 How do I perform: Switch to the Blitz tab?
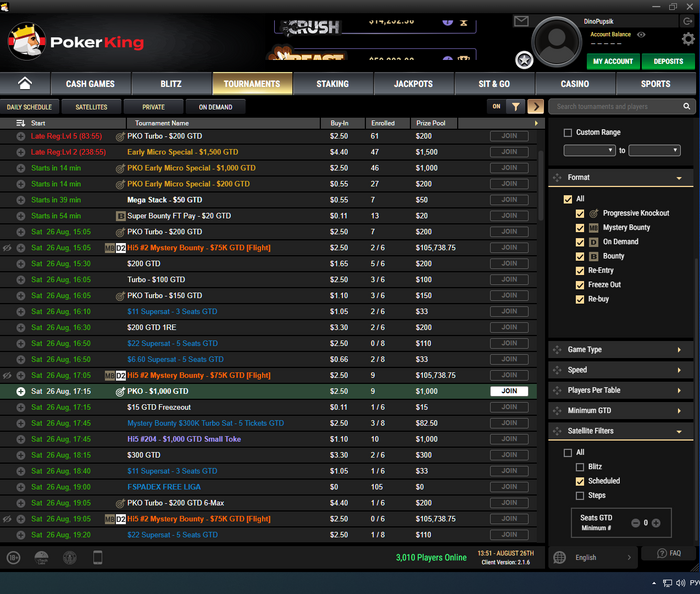[171, 84]
